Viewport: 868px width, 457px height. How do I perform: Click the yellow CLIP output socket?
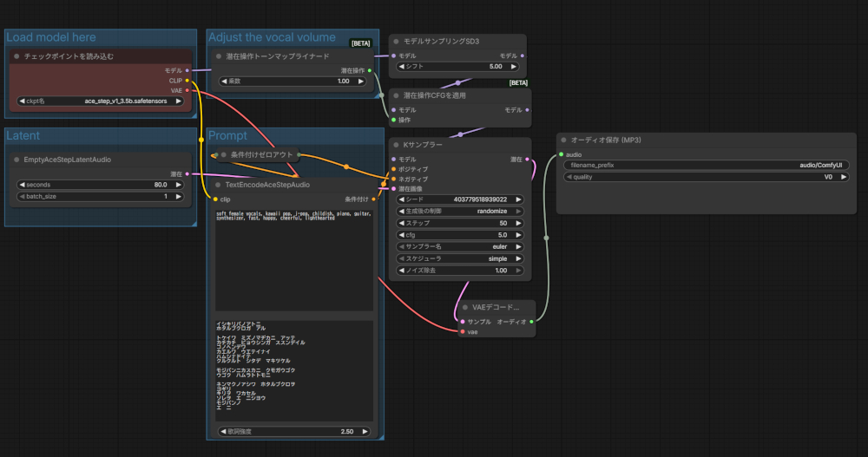[x=187, y=80]
